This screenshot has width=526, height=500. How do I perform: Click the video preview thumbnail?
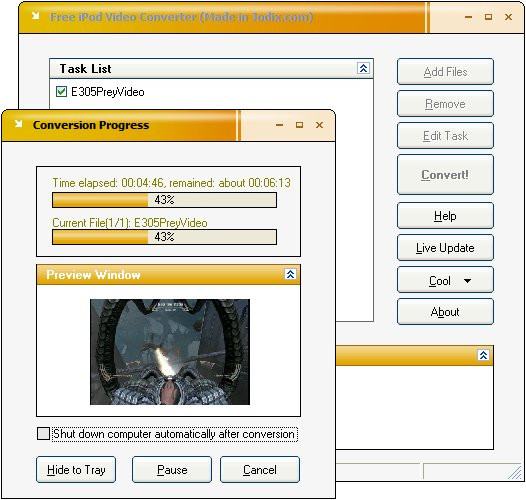[170, 352]
